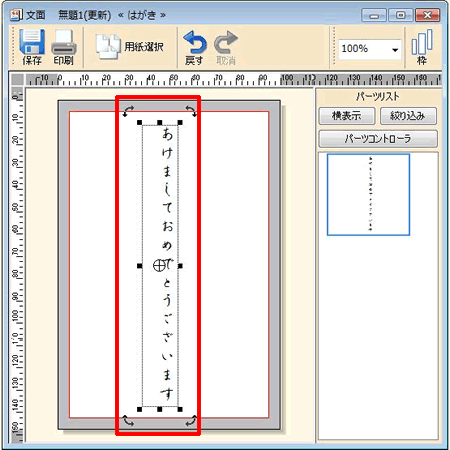Click the bottom-right rotation handle arrow
The height and width of the screenshot is (450, 450).
point(191,421)
